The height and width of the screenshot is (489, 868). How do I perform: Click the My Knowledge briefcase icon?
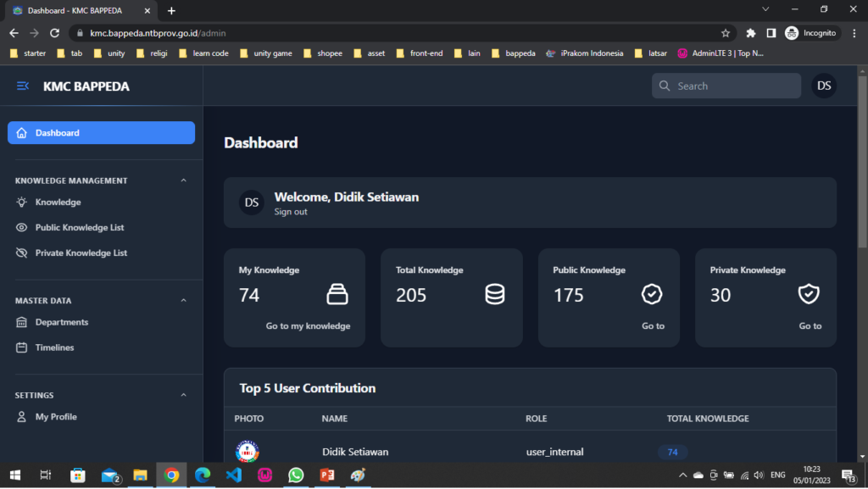tap(337, 295)
